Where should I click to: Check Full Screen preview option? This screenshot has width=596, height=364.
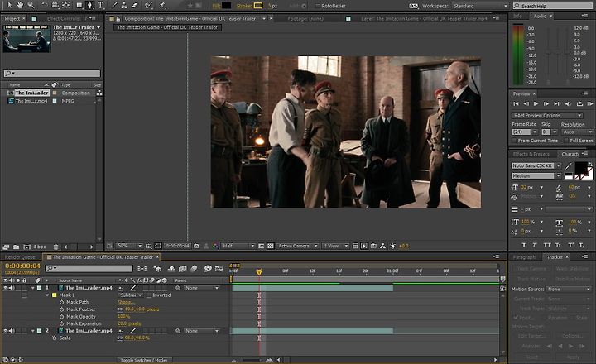566,141
